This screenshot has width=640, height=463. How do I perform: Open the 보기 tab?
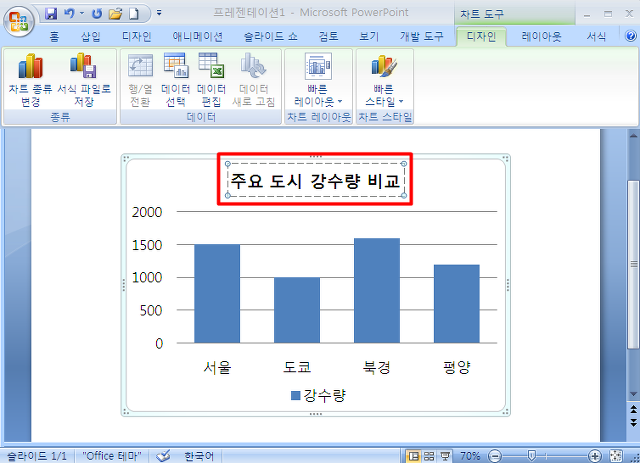369,37
